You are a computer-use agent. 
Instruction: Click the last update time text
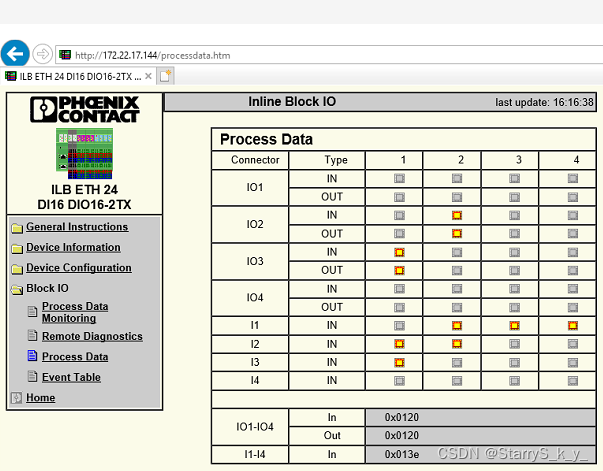pyautogui.click(x=544, y=102)
